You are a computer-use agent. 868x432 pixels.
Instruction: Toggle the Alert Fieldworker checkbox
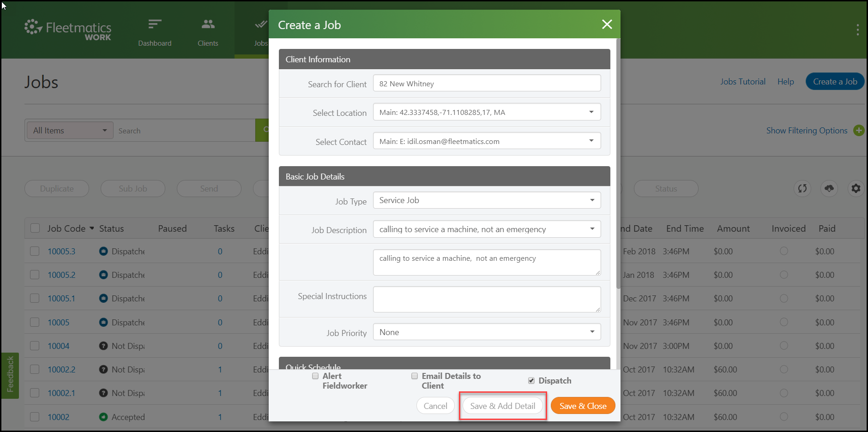pos(315,376)
